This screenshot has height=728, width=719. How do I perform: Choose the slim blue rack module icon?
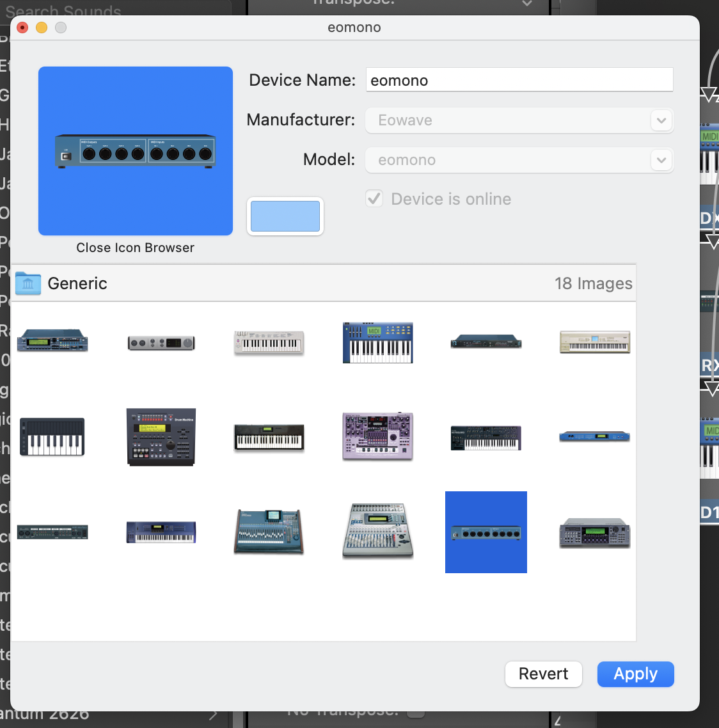(595, 436)
